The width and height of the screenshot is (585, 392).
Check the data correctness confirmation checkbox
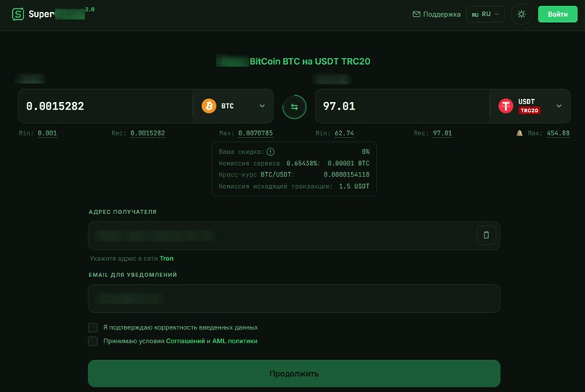tap(92, 327)
